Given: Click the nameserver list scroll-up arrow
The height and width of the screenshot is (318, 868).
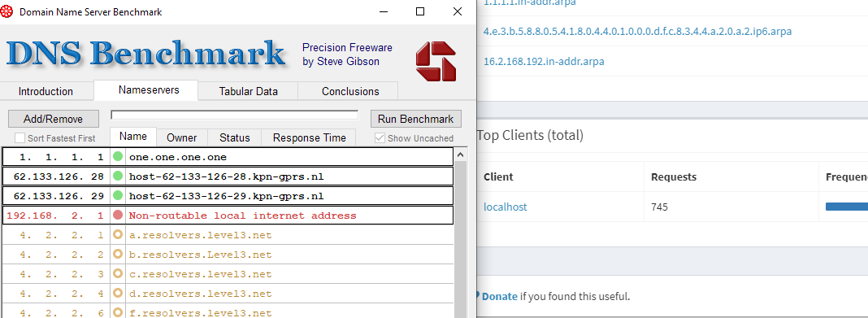Looking at the screenshot, I should pyautogui.click(x=460, y=155).
